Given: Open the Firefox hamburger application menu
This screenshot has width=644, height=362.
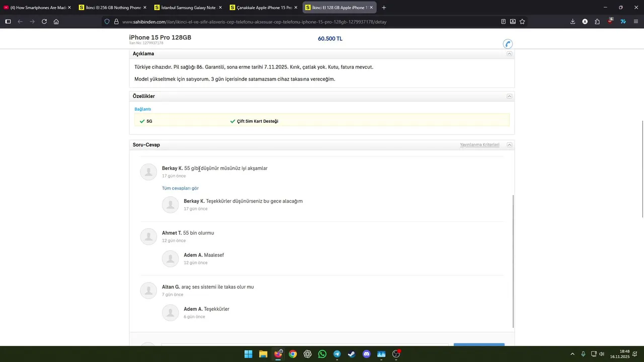Looking at the screenshot, I should [636, 22].
